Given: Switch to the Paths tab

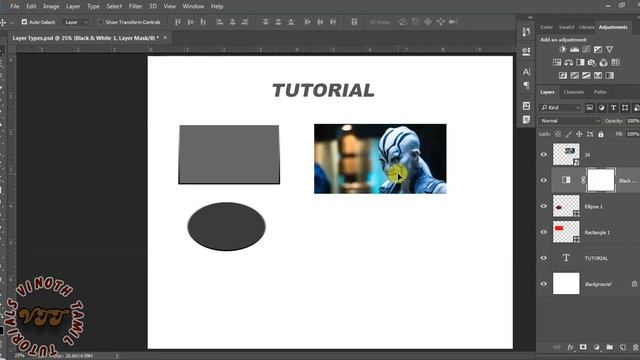Looking at the screenshot, I should coord(600,92).
